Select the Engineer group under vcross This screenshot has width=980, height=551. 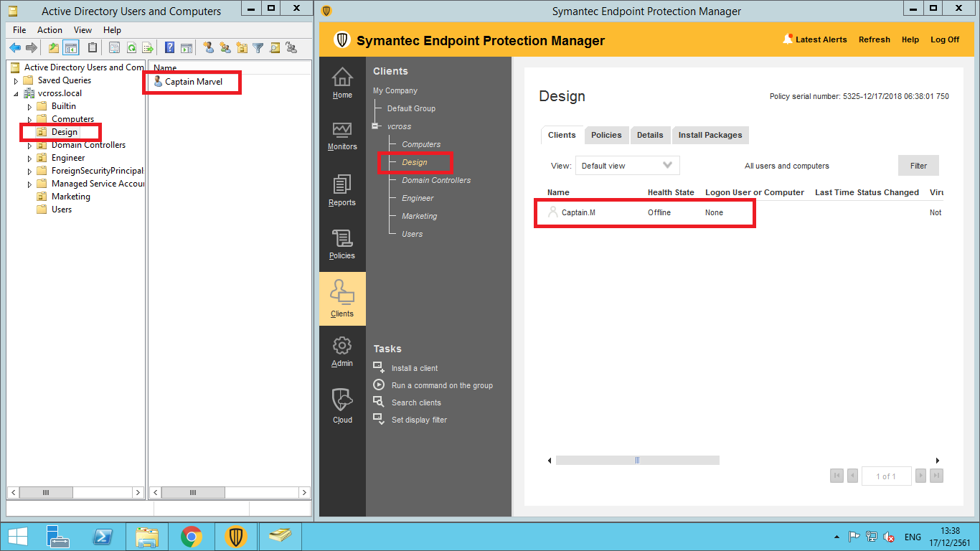(418, 198)
